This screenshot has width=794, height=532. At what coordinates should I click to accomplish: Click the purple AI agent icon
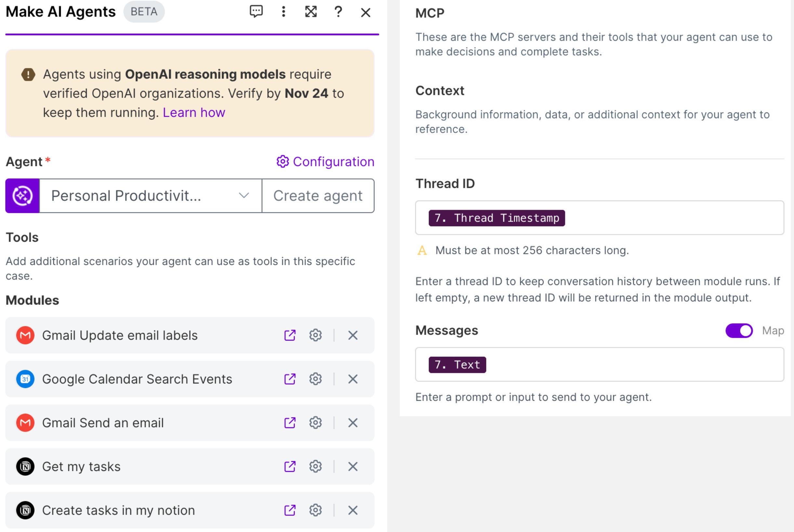(x=22, y=196)
